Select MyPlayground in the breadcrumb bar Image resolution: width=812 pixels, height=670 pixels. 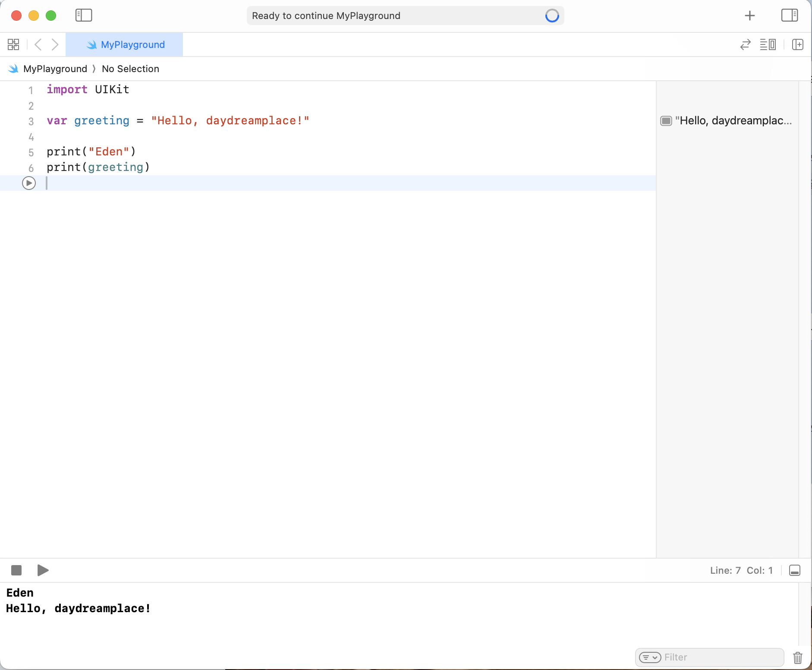pos(54,69)
